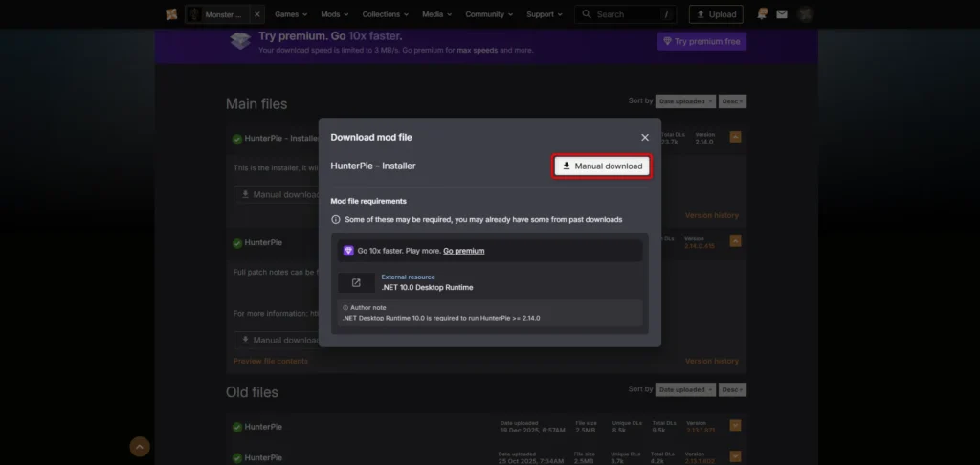This screenshot has height=465, width=980.
Task: Click the green check on HunterPie - Installer row
Action: (x=237, y=140)
